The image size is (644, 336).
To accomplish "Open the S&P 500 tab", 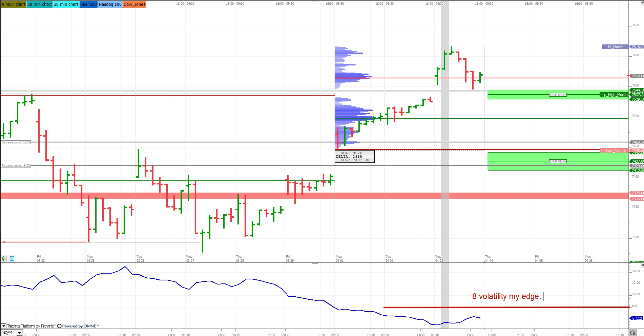I will tap(88, 4).
